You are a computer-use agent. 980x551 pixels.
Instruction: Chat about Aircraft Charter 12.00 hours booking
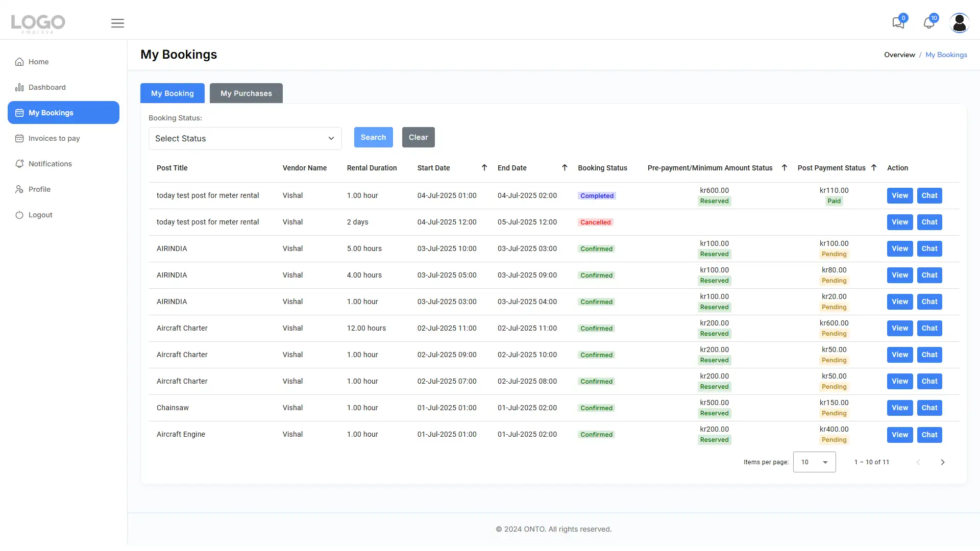929,328
